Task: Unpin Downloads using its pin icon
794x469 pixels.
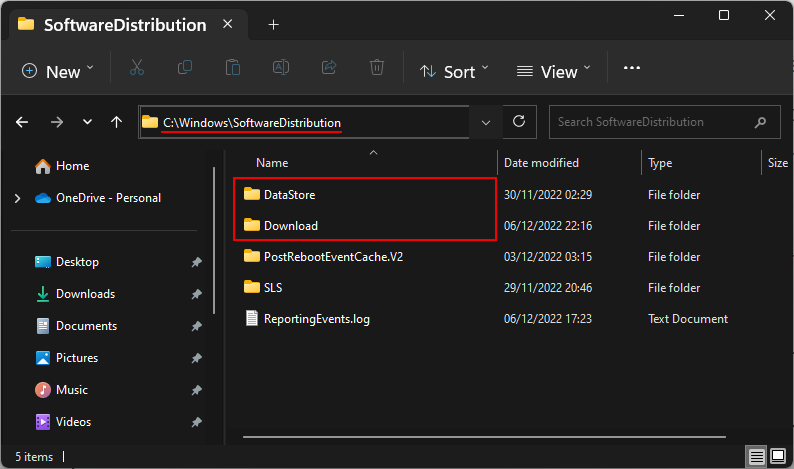Action: tap(196, 294)
